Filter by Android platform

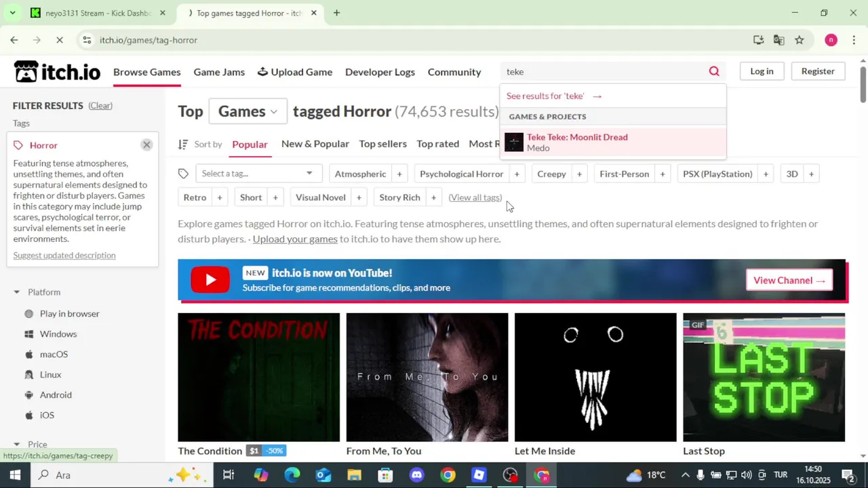tap(56, 395)
